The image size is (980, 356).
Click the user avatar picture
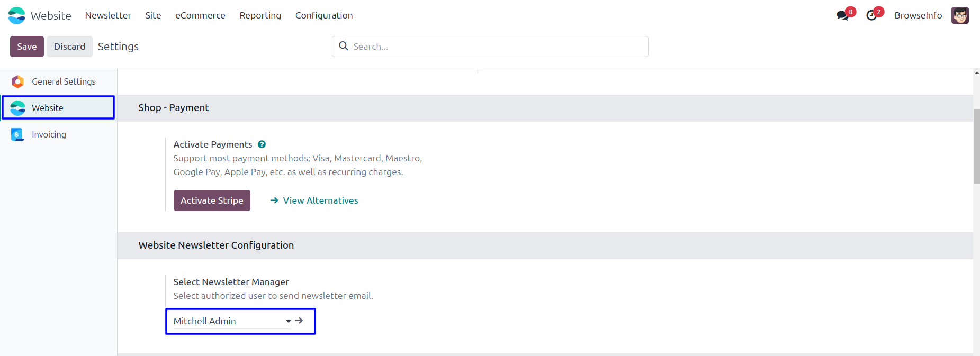pos(960,15)
